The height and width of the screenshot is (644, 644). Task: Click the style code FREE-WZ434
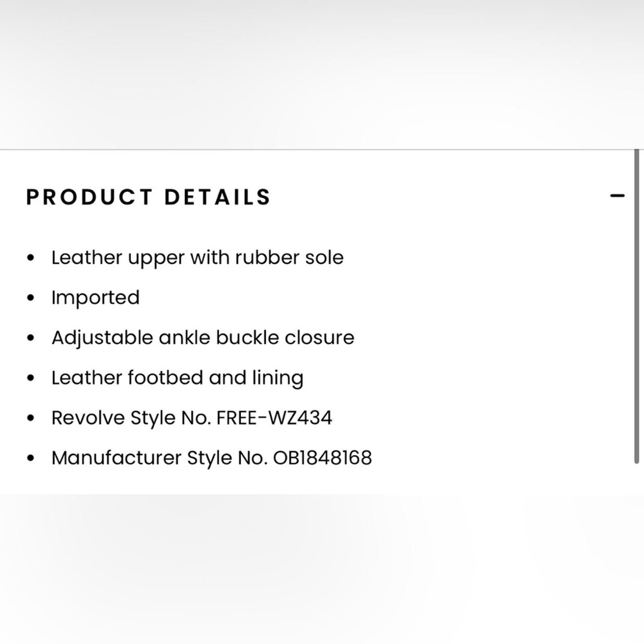[274, 418]
